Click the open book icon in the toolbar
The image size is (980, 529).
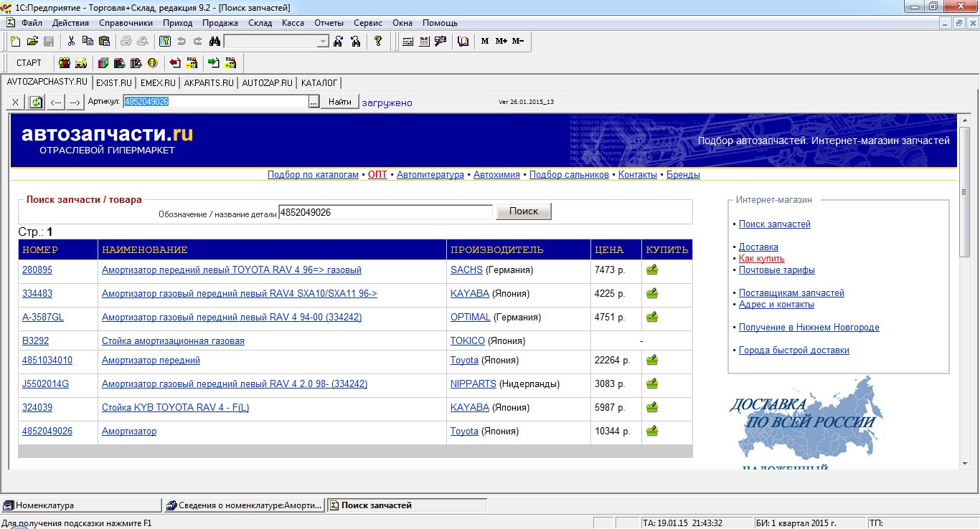pos(463,41)
